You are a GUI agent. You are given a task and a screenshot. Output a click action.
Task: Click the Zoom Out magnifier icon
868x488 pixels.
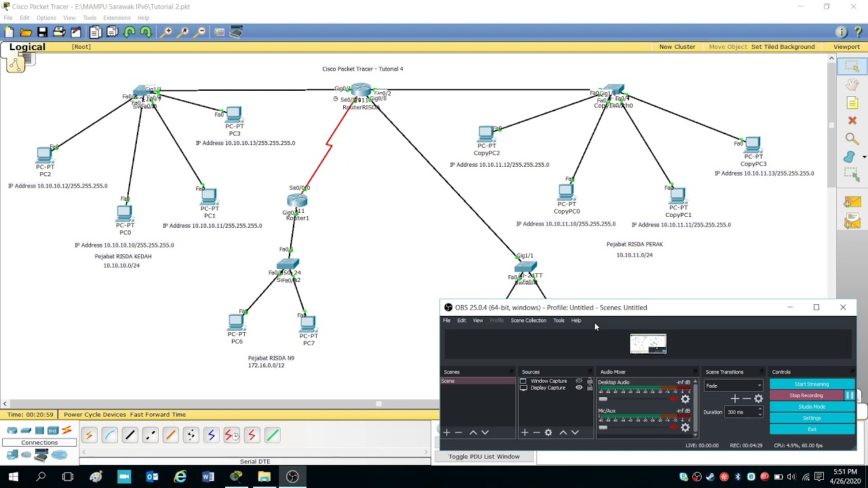click(200, 32)
